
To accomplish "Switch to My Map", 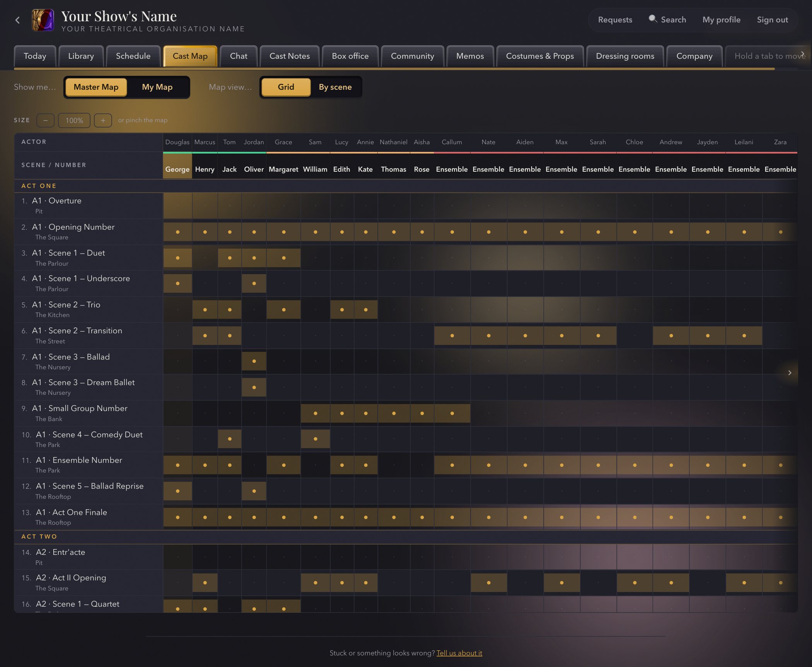I will [157, 87].
